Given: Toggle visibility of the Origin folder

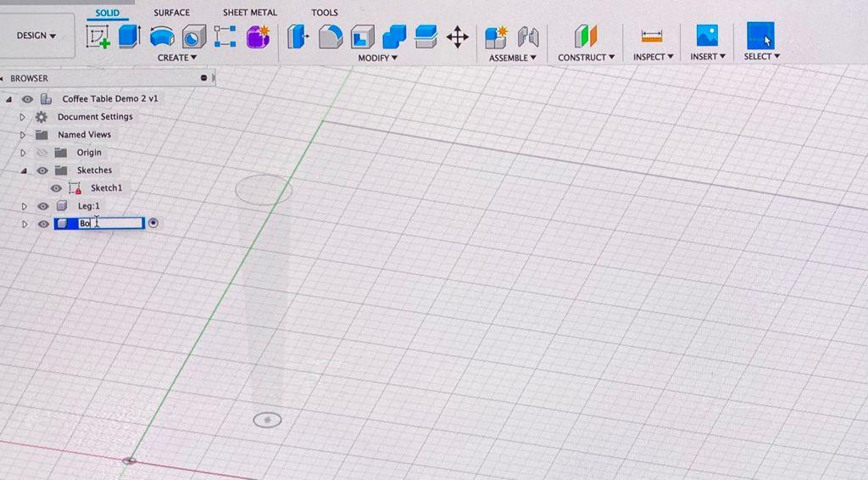Looking at the screenshot, I should (x=42, y=153).
